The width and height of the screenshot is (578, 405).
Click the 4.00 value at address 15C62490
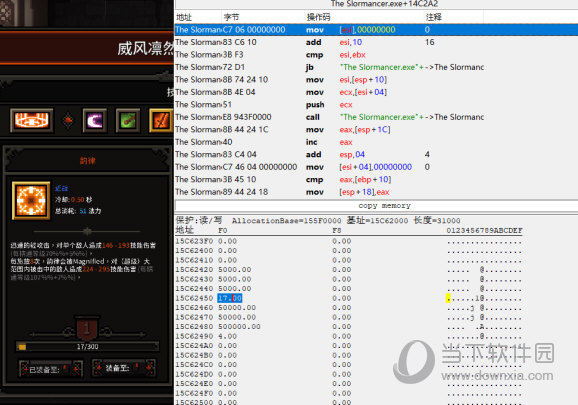(x=227, y=336)
